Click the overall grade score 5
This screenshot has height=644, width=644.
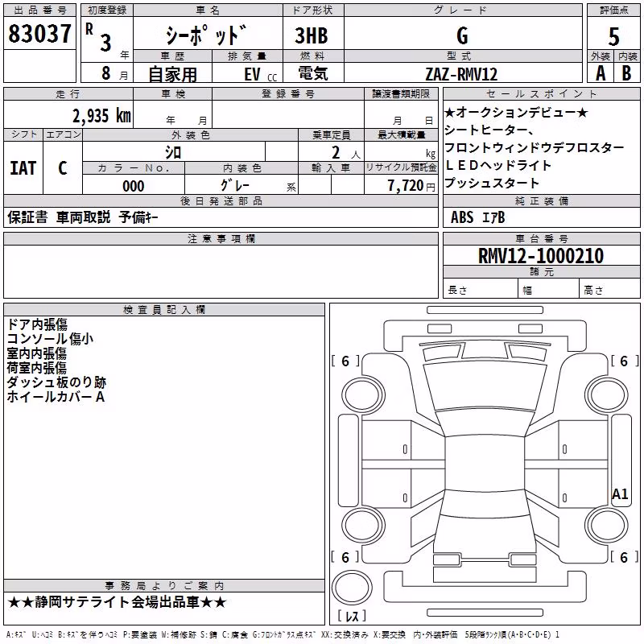point(613,36)
